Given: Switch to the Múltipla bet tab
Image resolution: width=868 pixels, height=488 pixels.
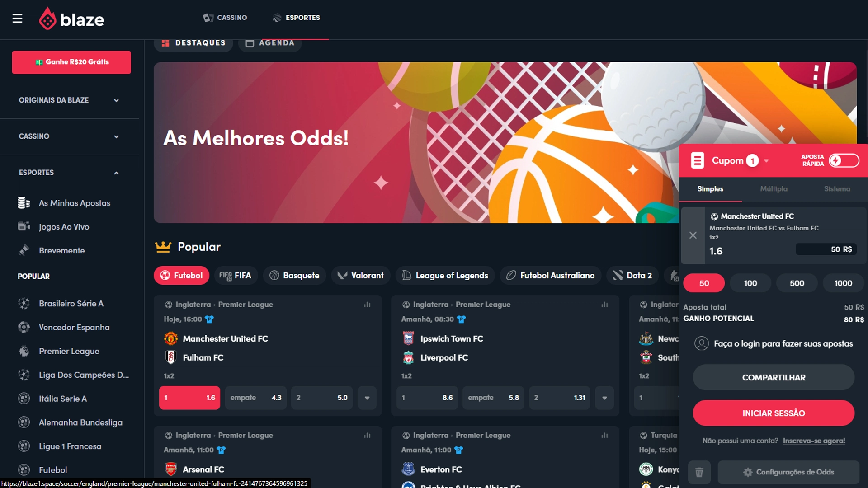Looking at the screenshot, I should click(x=774, y=189).
